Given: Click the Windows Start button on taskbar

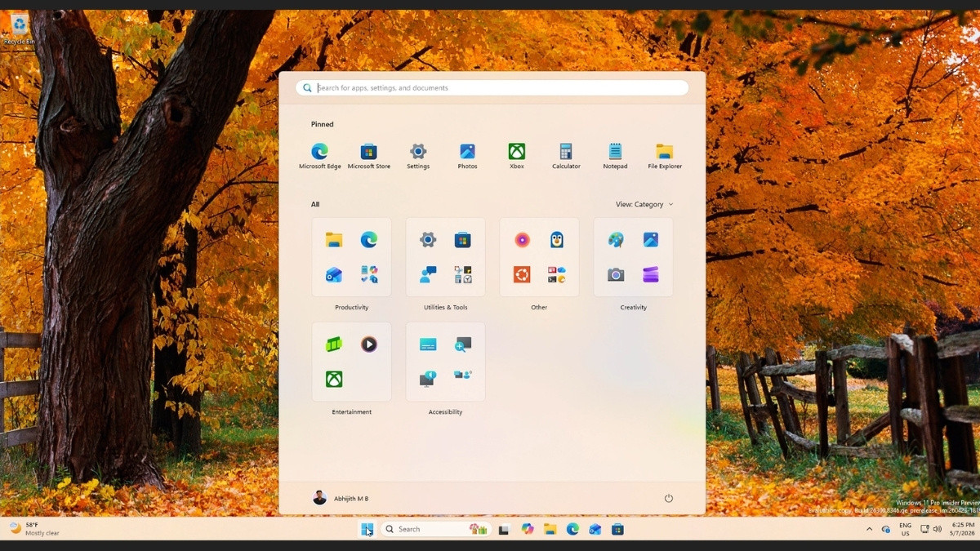Looking at the screenshot, I should point(367,529).
